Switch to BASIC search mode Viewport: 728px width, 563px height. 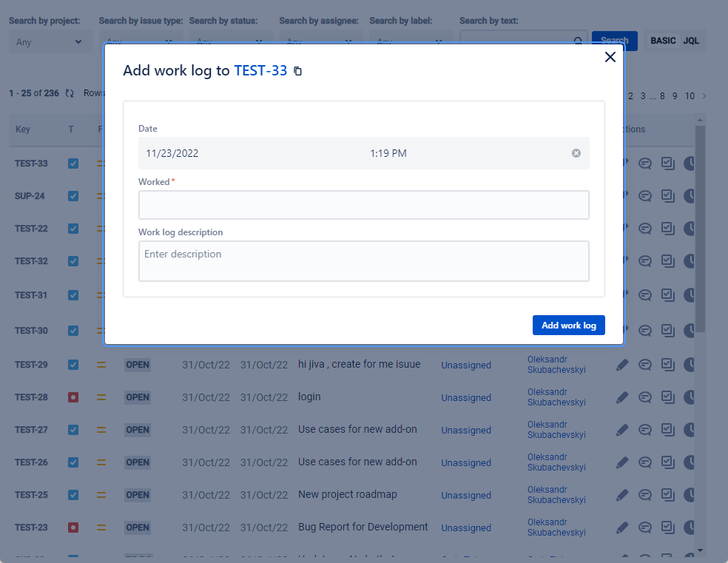pyautogui.click(x=663, y=41)
